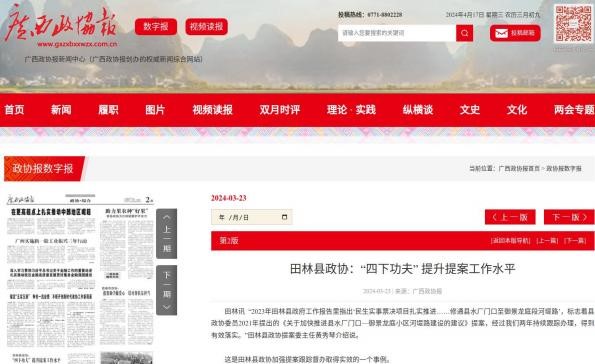The height and width of the screenshot is (364, 595).
Task: Click the red search magnifier button
Action: click(x=464, y=33)
